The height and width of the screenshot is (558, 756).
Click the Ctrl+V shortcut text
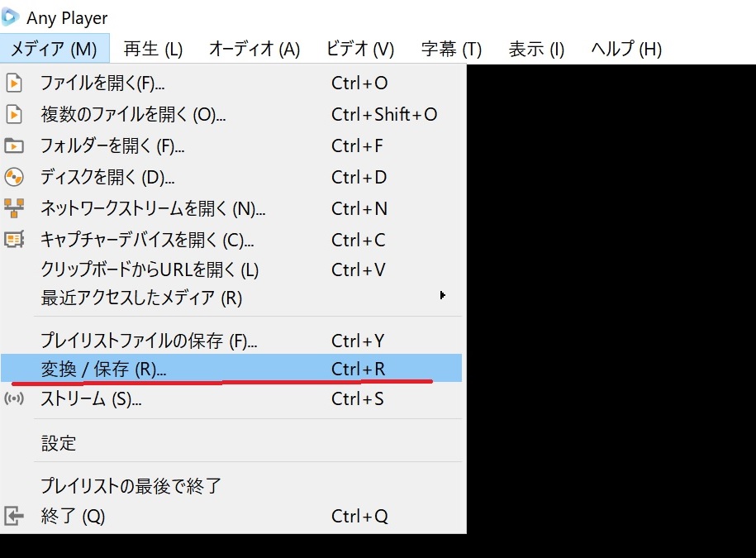359,269
